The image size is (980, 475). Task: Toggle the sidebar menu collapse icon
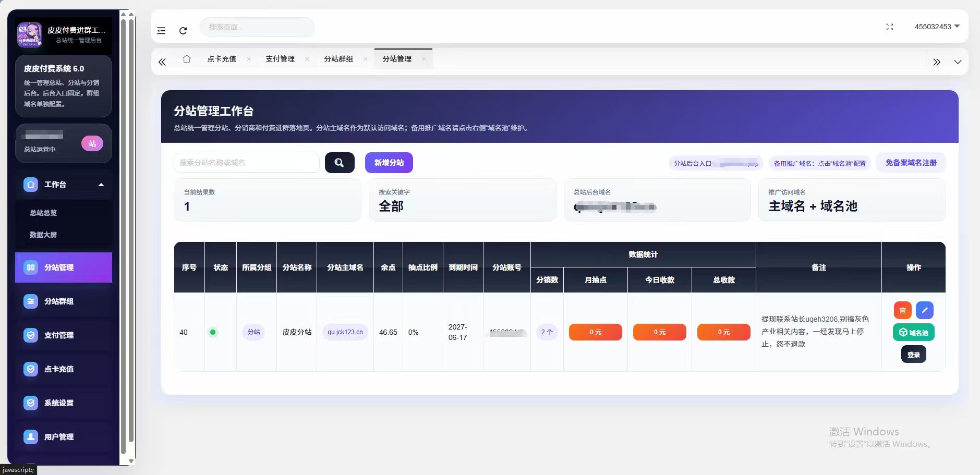[x=161, y=31]
